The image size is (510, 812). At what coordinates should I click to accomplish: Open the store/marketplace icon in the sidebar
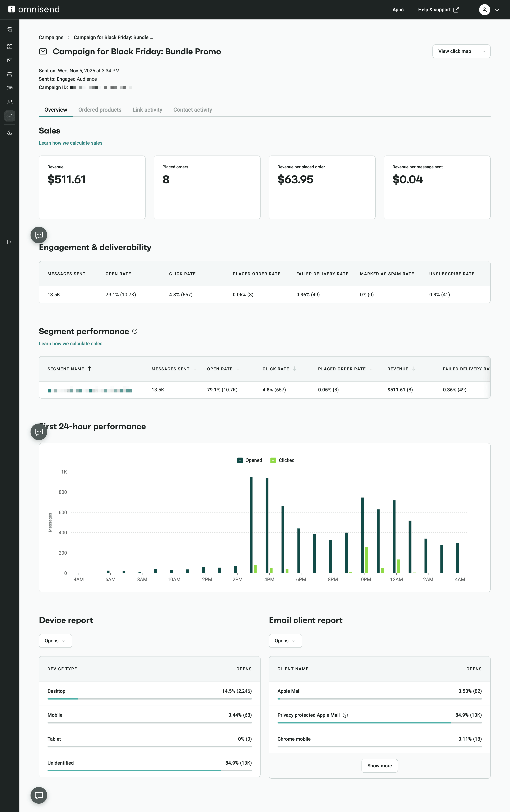click(9, 30)
